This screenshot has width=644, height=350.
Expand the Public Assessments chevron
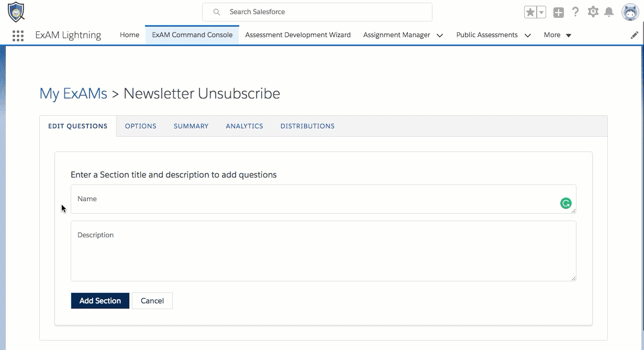pos(528,35)
